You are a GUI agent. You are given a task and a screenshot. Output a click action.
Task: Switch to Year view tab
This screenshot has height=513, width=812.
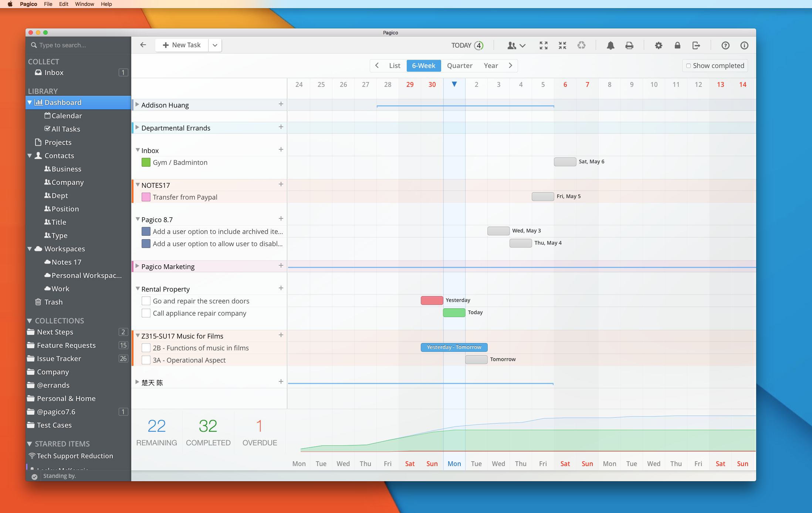[x=491, y=65]
